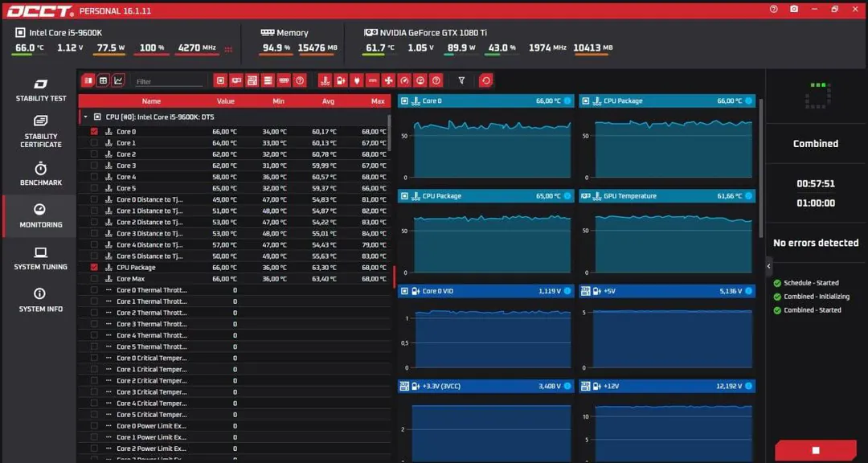
Task: Open the funnel filter options
Action: tap(461, 81)
